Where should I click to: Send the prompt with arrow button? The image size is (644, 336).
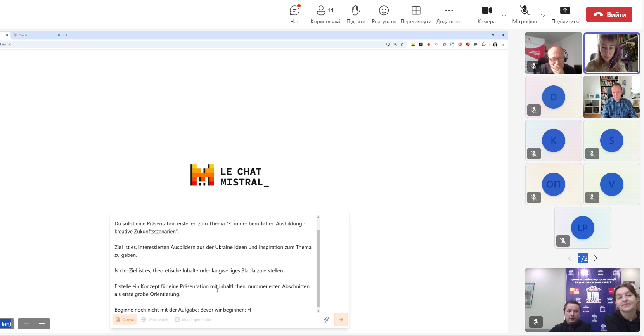[341, 320]
